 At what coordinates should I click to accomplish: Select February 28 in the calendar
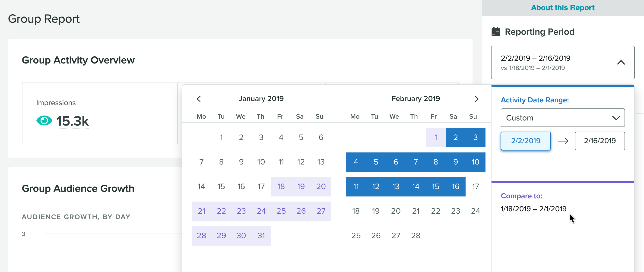[x=416, y=235]
